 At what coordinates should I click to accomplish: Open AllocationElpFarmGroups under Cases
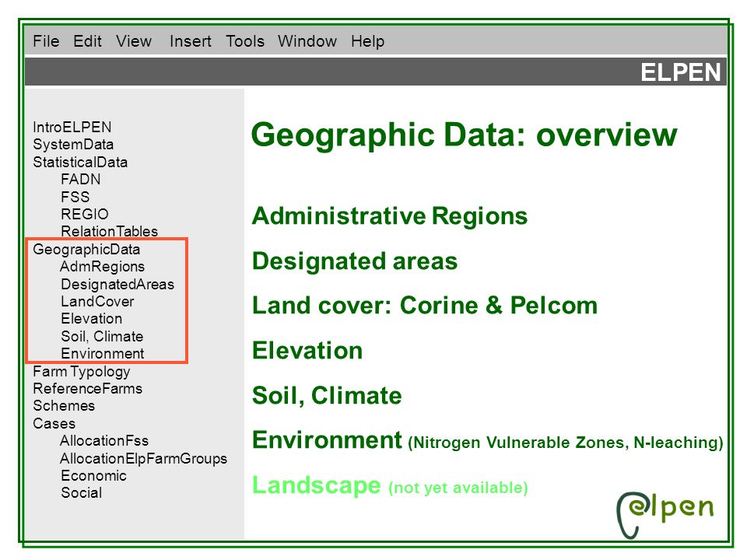143,459
